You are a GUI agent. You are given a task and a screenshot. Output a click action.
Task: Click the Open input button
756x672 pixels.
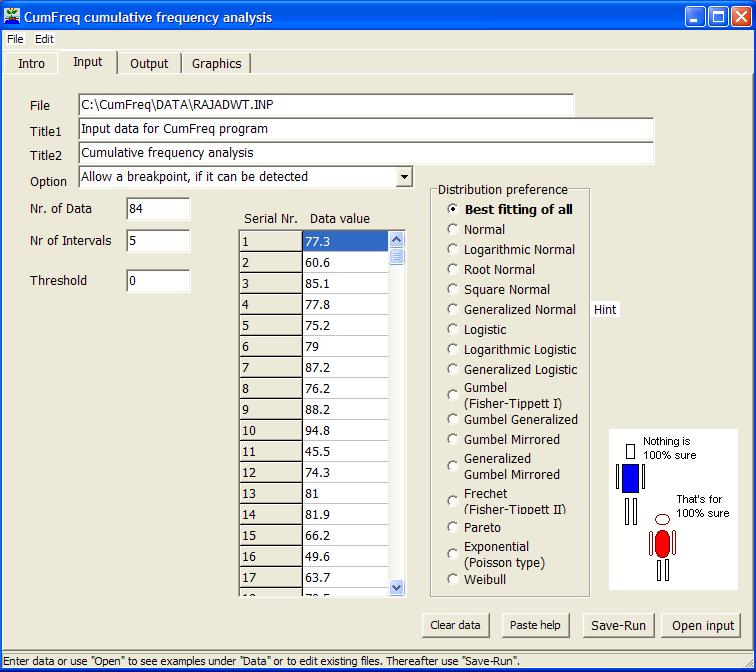point(702,625)
